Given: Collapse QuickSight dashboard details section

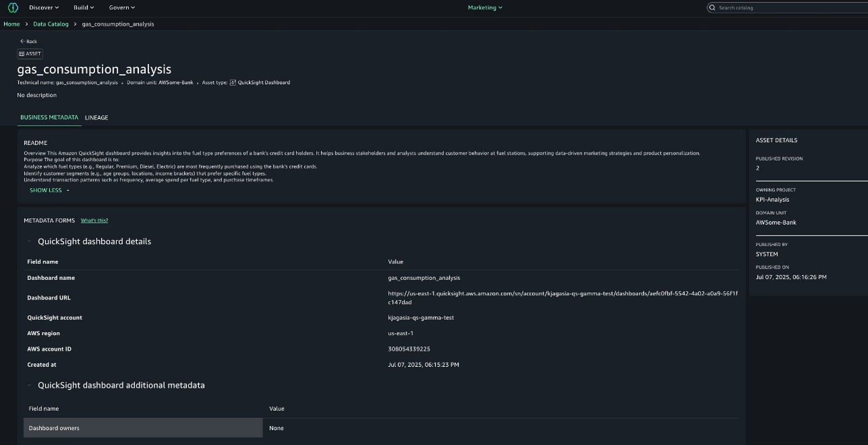Looking at the screenshot, I should (30, 241).
